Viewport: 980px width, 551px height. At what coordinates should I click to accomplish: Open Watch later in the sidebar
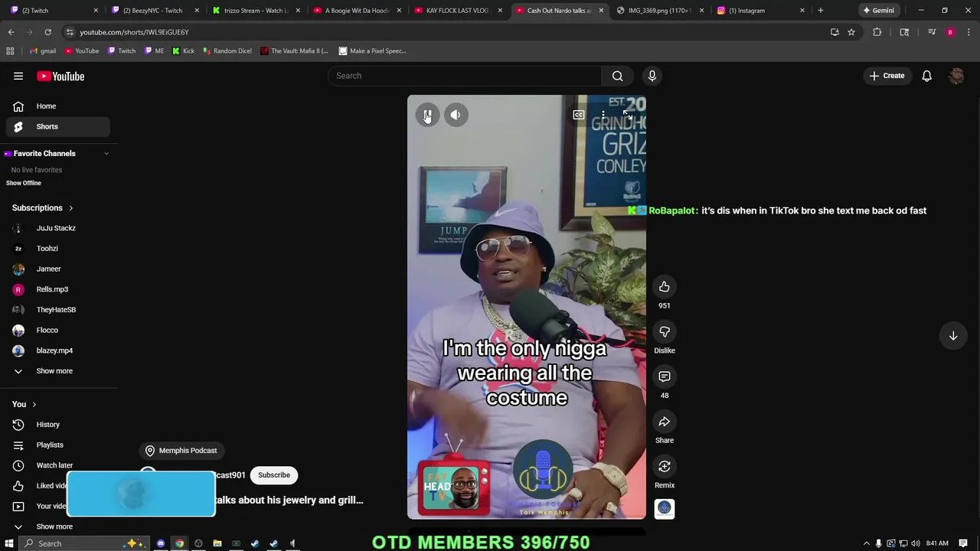55,465
